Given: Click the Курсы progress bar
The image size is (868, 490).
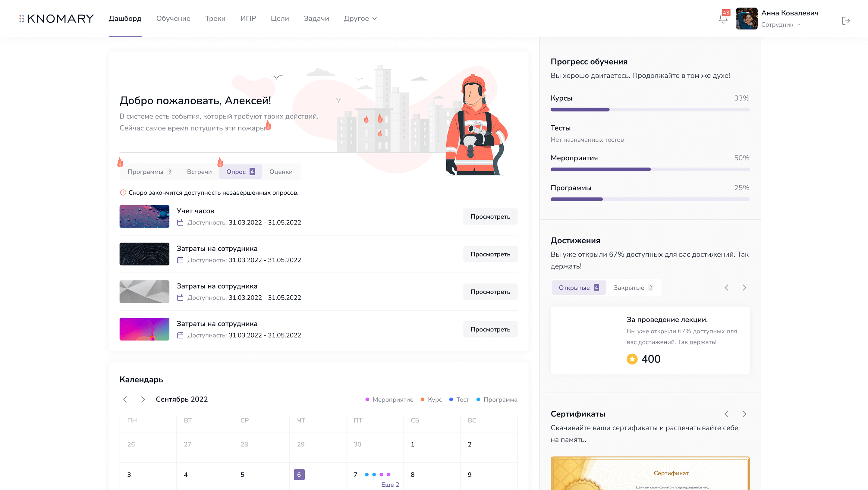Looking at the screenshot, I should coord(650,109).
